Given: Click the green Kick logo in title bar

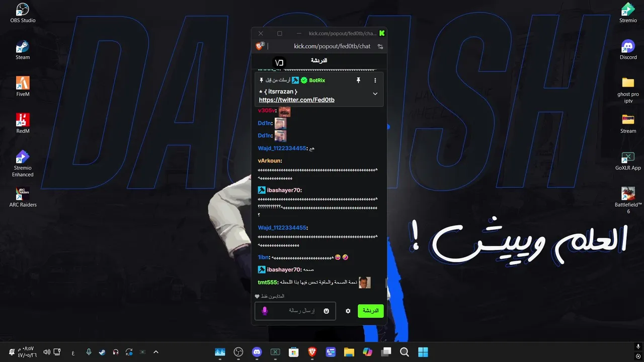Looking at the screenshot, I should click(382, 33).
